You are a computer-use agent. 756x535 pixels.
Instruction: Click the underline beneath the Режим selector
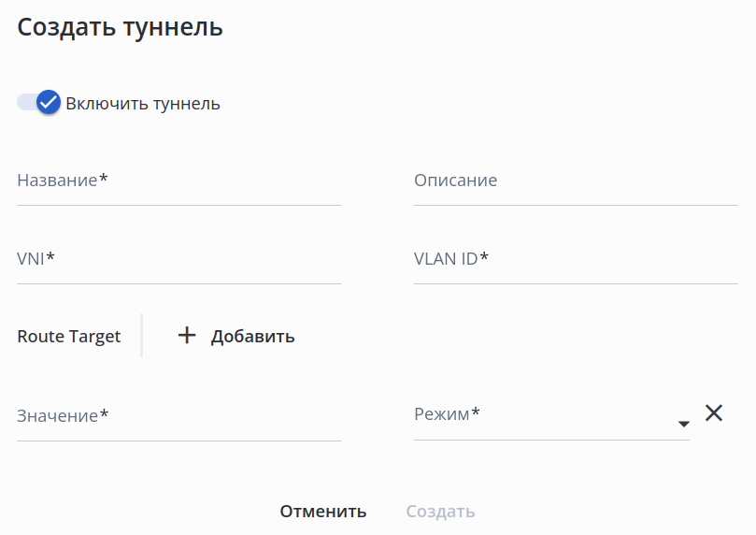[x=551, y=440]
